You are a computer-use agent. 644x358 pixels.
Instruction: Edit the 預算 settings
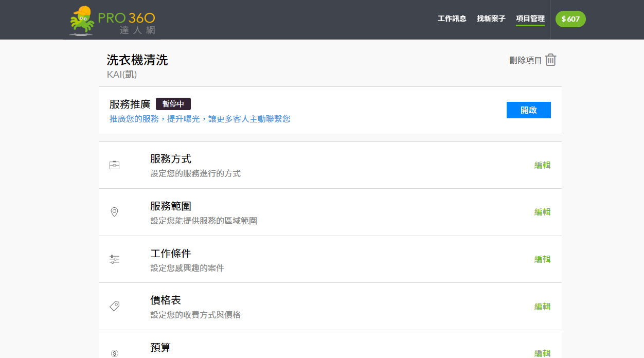coord(542,353)
